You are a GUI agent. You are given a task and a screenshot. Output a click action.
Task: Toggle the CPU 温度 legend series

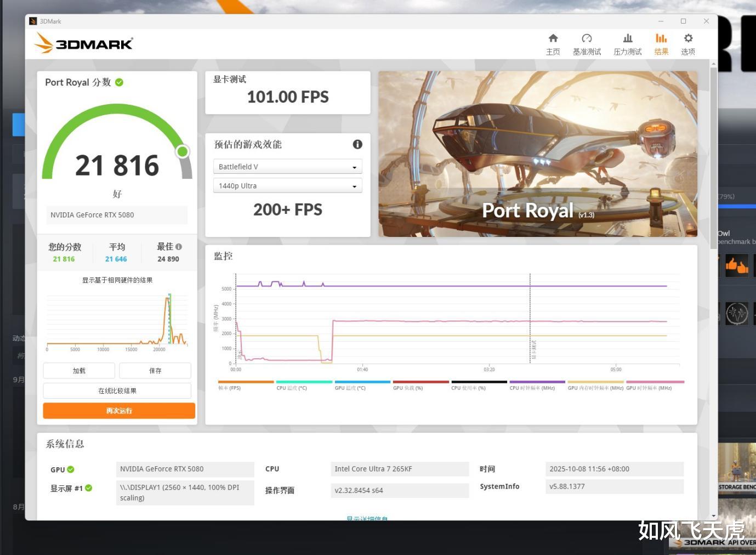coord(304,385)
